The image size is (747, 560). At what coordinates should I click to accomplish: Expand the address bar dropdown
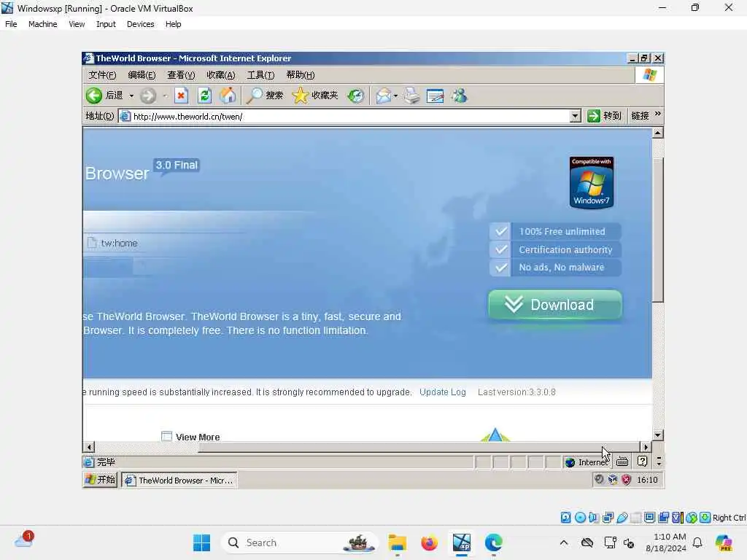(575, 116)
